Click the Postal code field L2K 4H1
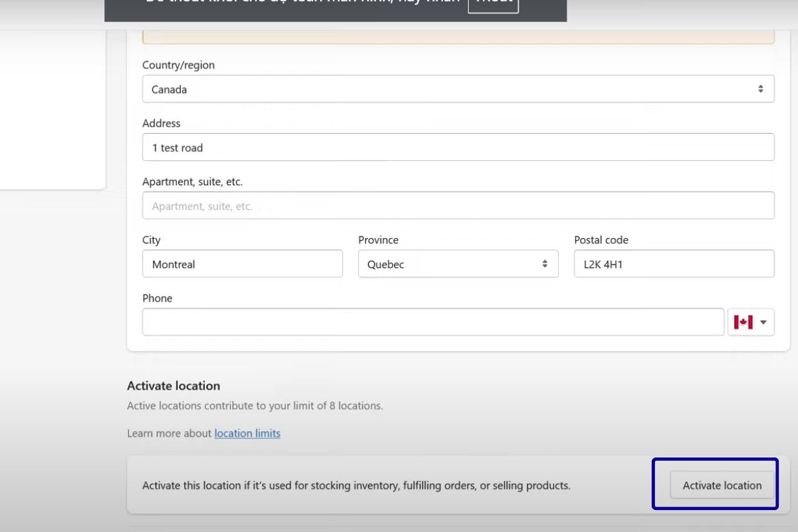The image size is (798, 532). 674,264
